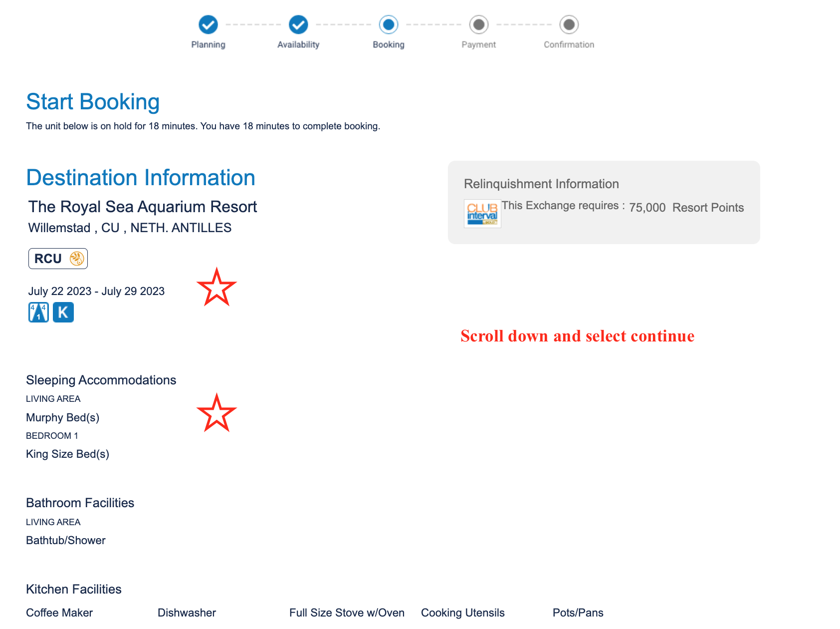Select the current Booking step circle
The height and width of the screenshot is (629, 840).
click(389, 24)
